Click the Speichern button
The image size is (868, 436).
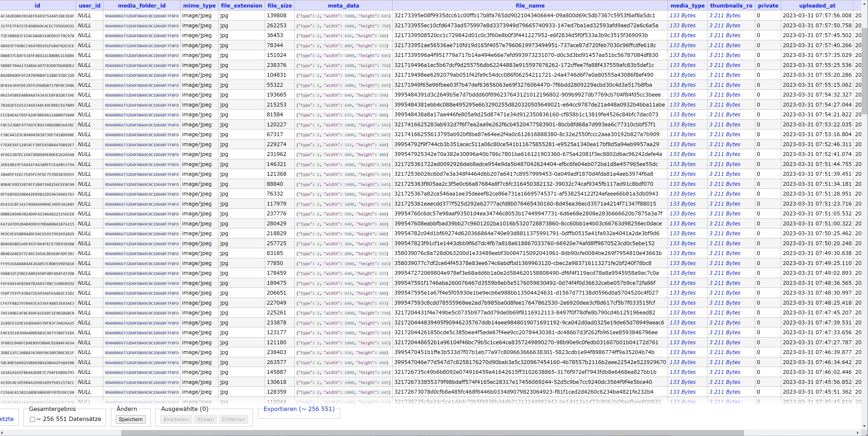(x=131, y=419)
